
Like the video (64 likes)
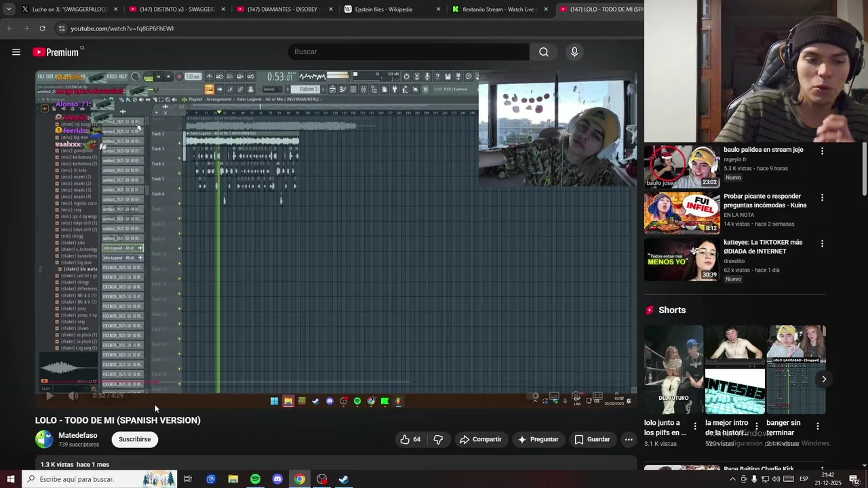tap(410, 439)
